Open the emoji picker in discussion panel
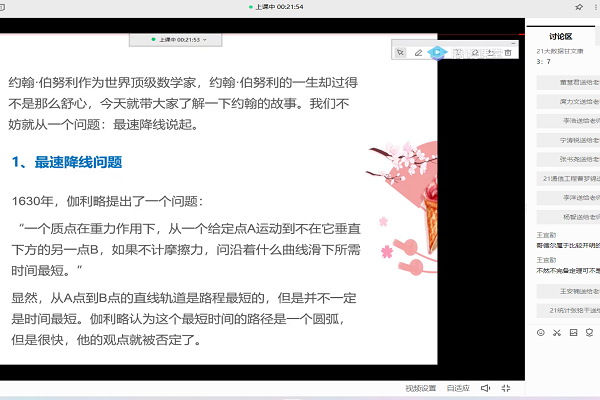The width and height of the screenshot is (600, 400). 541,332
